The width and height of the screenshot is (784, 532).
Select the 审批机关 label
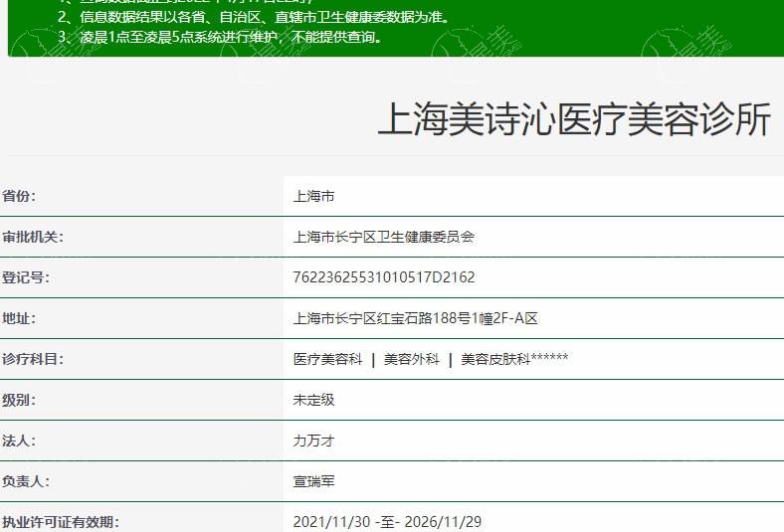[x=33, y=237]
